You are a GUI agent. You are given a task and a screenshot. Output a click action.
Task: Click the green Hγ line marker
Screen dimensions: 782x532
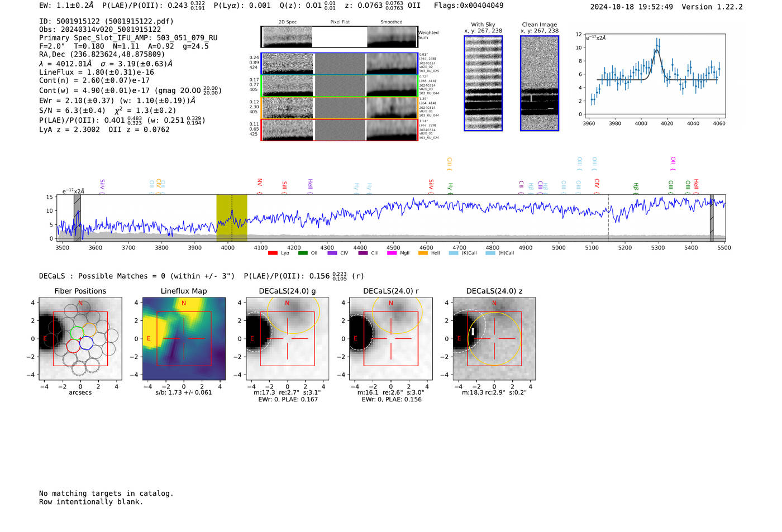point(450,189)
